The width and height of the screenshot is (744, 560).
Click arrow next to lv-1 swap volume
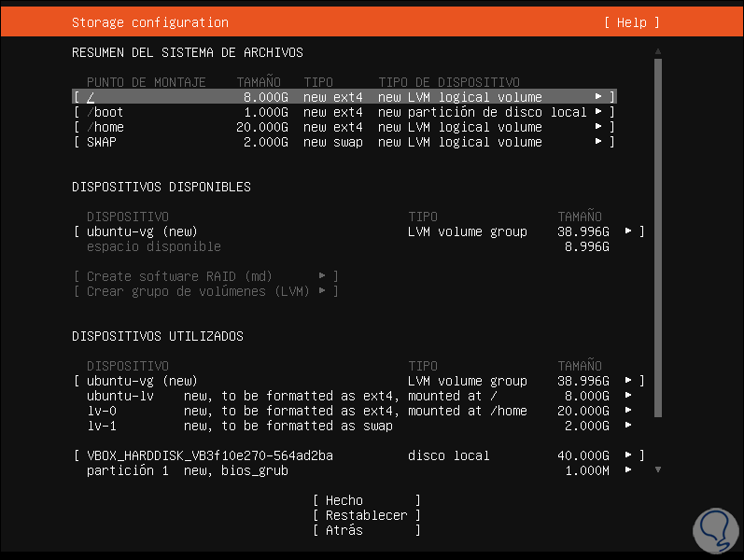tap(628, 426)
